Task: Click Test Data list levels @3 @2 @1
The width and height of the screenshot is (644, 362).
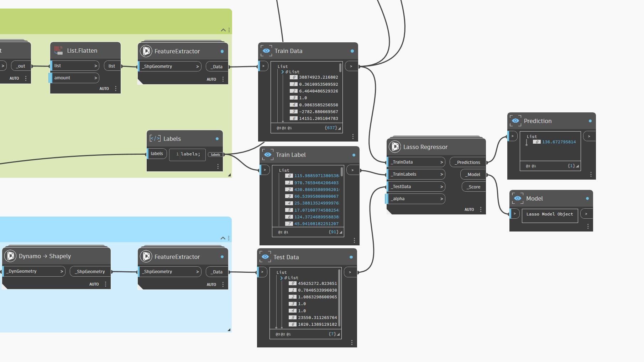Action: (283, 334)
